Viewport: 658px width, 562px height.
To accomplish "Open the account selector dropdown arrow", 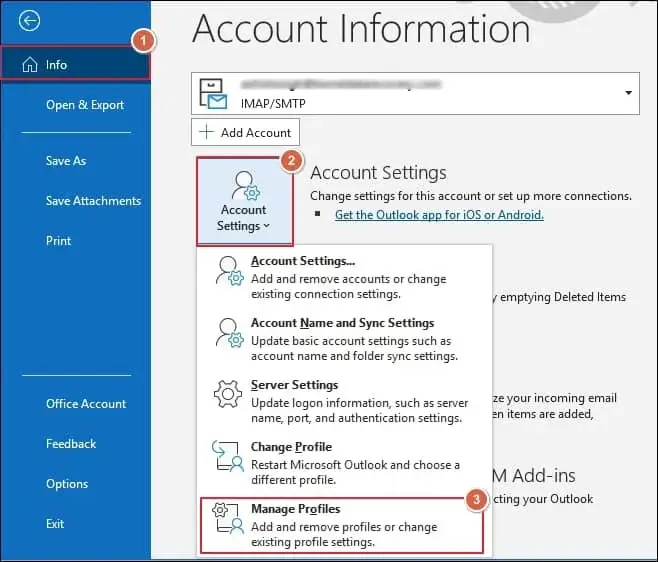I will (628, 93).
